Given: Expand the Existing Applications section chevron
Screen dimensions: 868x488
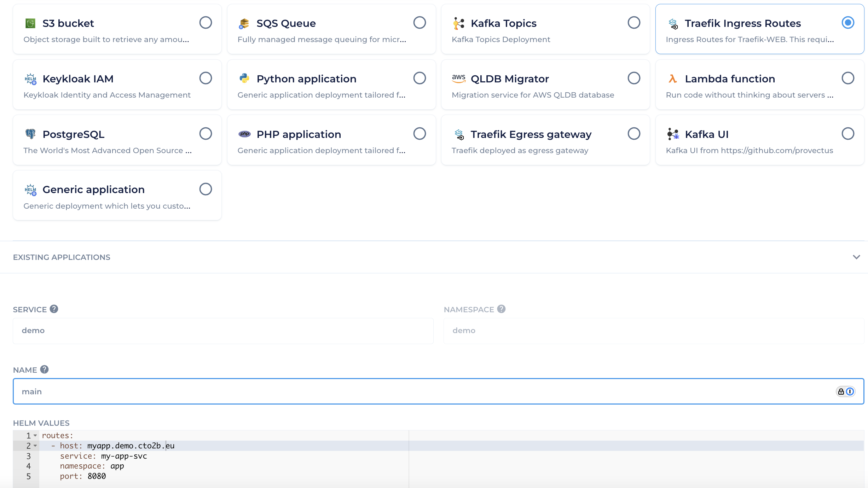Looking at the screenshot, I should point(856,257).
